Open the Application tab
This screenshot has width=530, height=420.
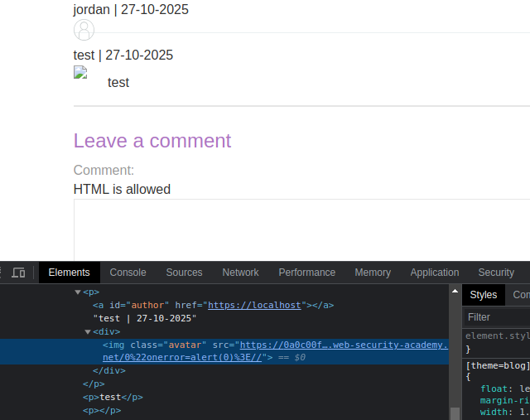(434, 273)
